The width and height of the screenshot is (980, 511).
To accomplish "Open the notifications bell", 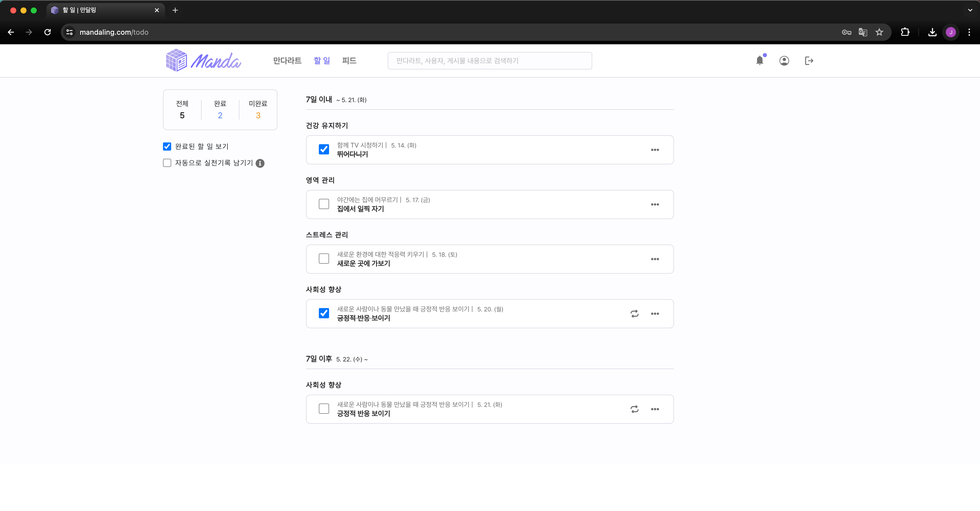I will coord(760,60).
